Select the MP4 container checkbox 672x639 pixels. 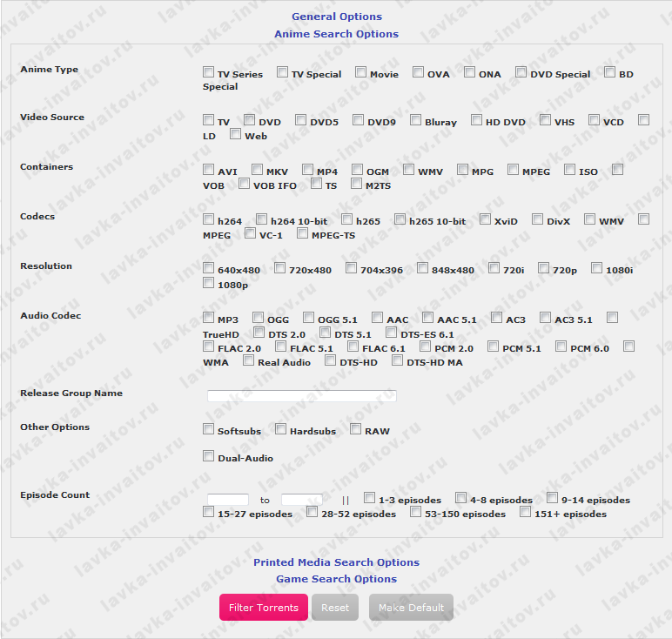point(308,169)
